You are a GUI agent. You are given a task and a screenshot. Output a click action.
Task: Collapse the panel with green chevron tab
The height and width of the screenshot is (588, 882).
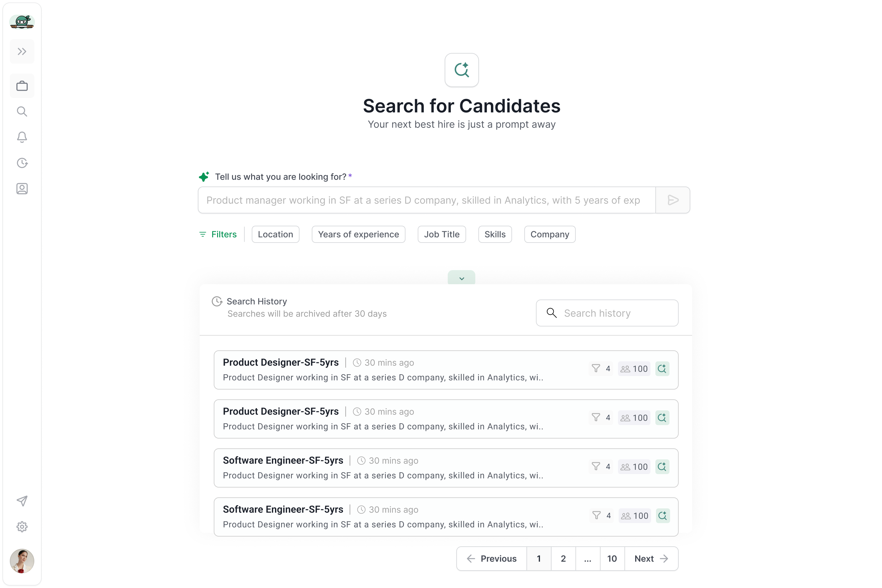[461, 278]
